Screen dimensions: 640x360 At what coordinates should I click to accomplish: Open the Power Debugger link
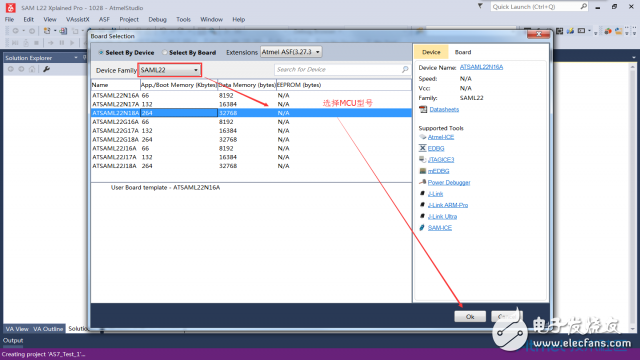(449, 182)
